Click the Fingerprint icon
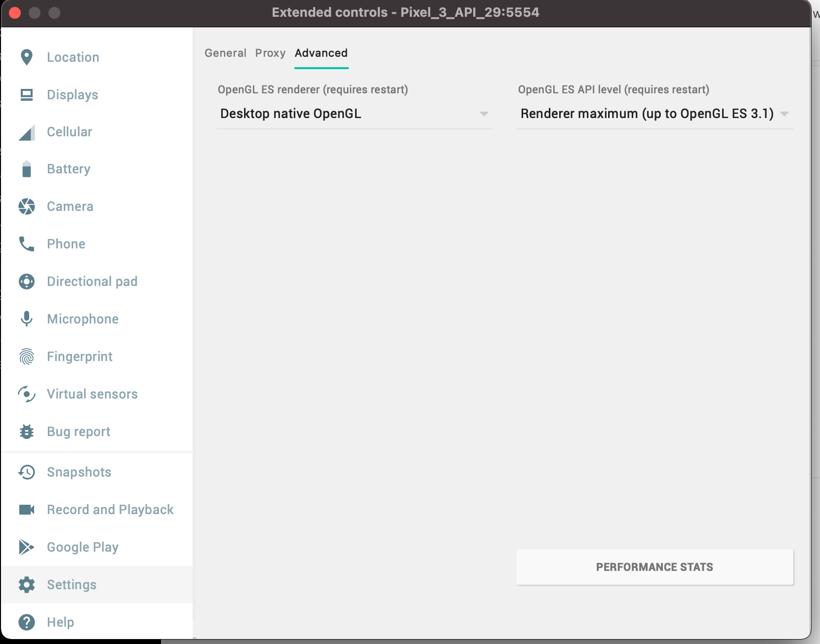820x644 pixels. 26,356
